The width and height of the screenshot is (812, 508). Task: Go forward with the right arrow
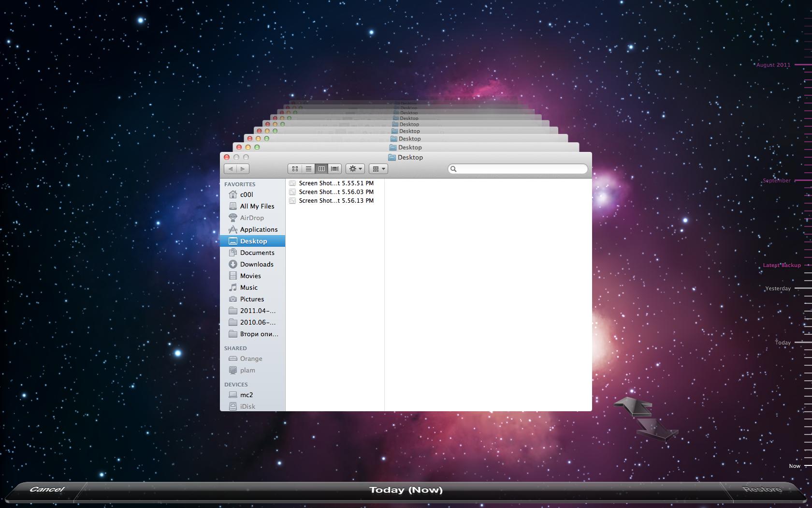tap(243, 169)
